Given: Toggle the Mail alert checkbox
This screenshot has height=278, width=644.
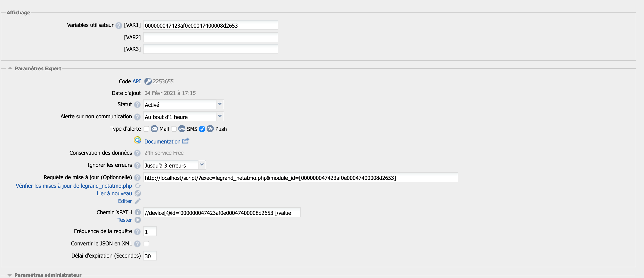Looking at the screenshot, I should pyautogui.click(x=146, y=129).
